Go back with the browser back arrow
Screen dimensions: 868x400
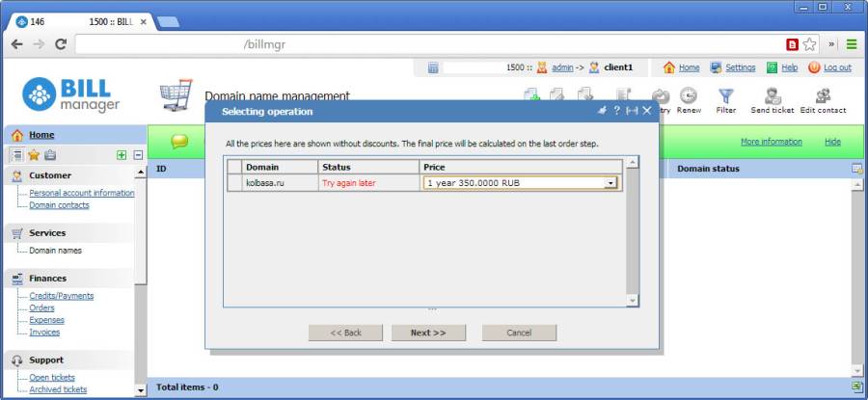point(17,44)
